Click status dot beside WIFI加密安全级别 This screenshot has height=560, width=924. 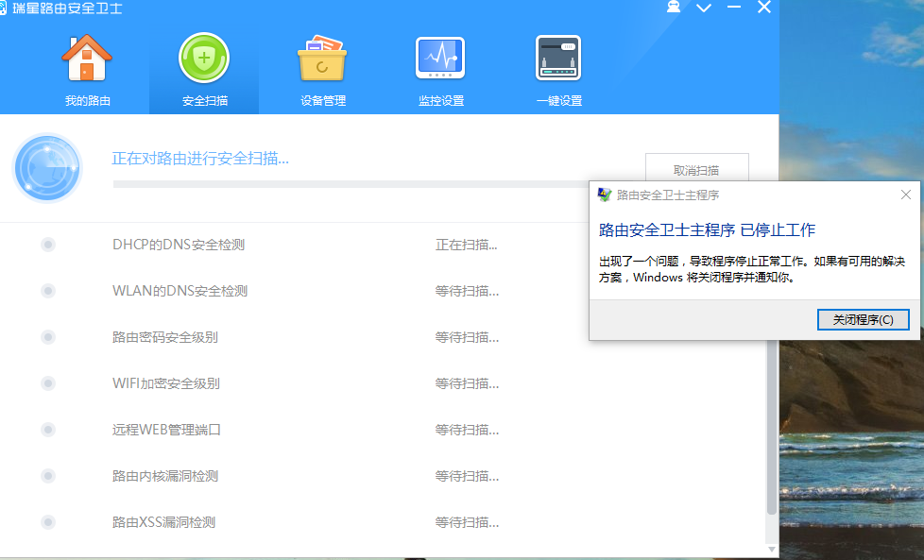click(x=48, y=383)
